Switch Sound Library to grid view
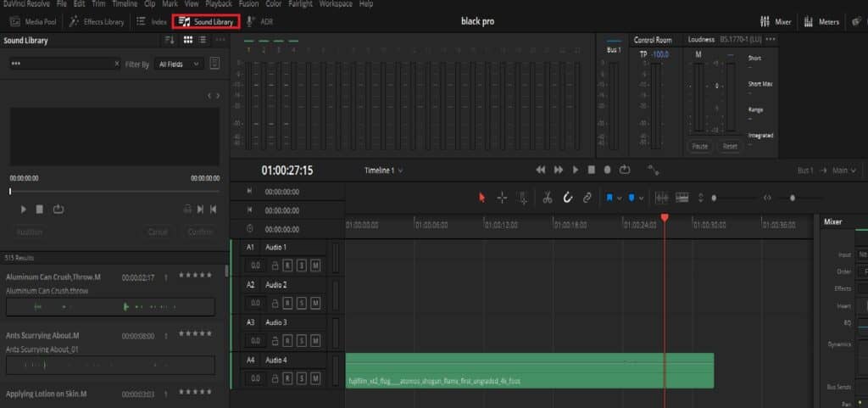868x408 pixels. [x=187, y=40]
